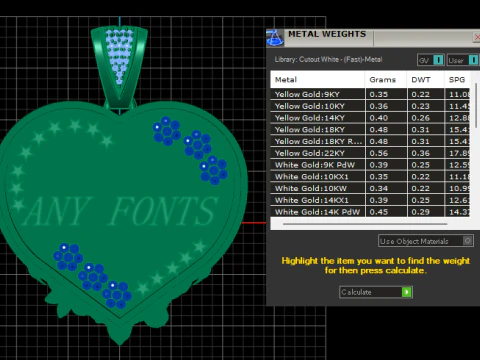The height and width of the screenshot is (360, 480).
Task: Click the 0.45 grams value for 14K PdW
Action: [379, 212]
